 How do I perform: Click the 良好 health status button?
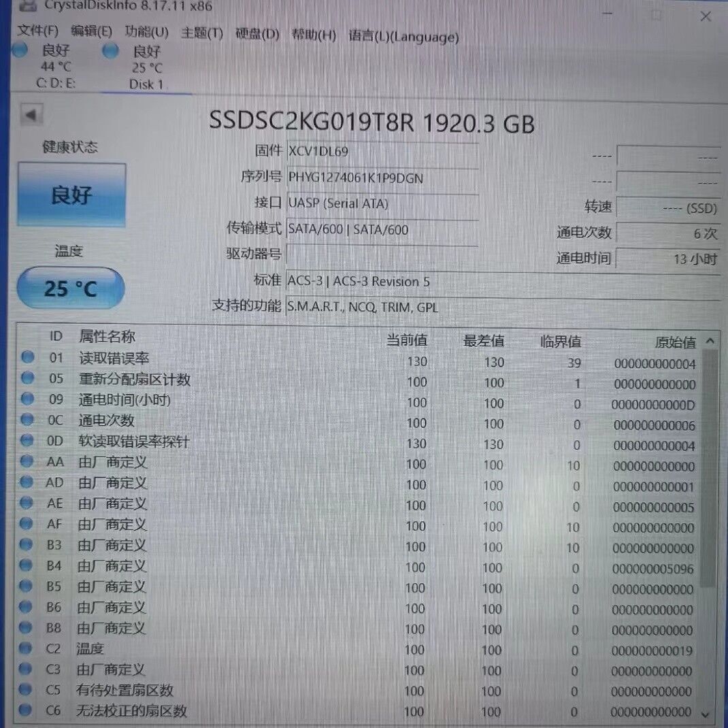point(71,195)
